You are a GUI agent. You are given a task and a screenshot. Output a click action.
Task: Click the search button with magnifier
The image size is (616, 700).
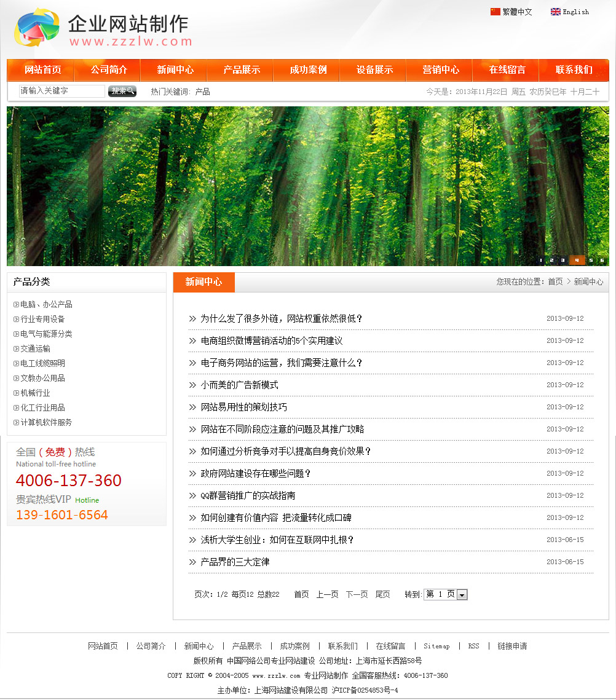(x=122, y=91)
